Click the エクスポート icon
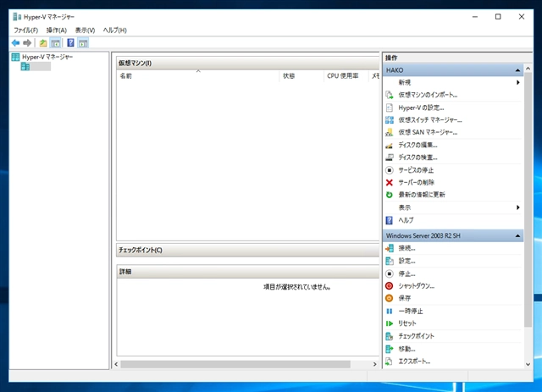The image size is (542, 392). (390, 362)
